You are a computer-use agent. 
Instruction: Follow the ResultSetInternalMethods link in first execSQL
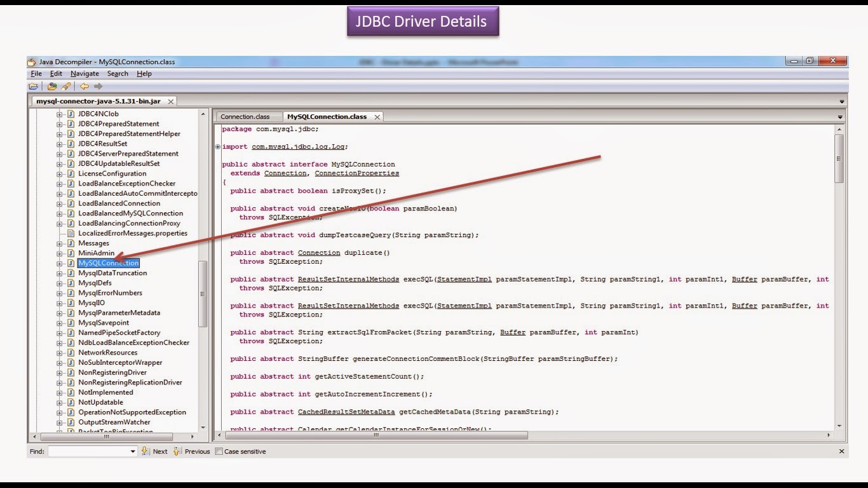[x=348, y=279]
